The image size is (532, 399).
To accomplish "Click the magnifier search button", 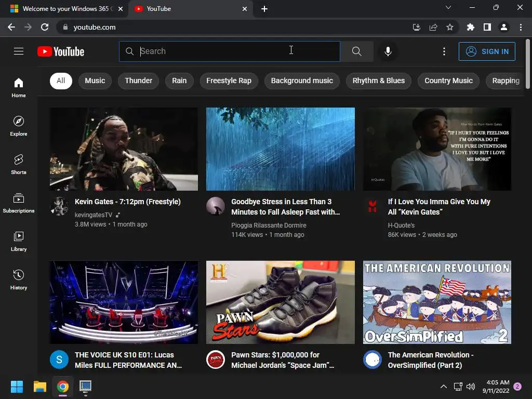I will pyautogui.click(x=356, y=51).
